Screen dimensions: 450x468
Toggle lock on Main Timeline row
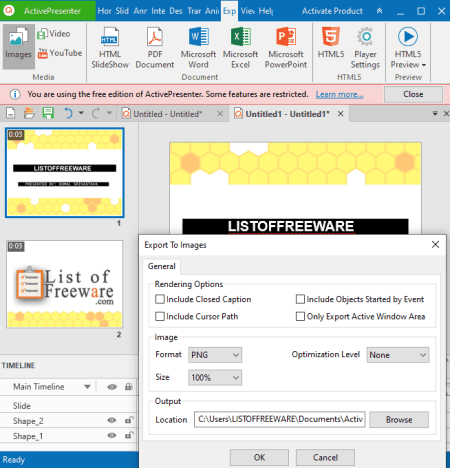pyautogui.click(x=128, y=387)
